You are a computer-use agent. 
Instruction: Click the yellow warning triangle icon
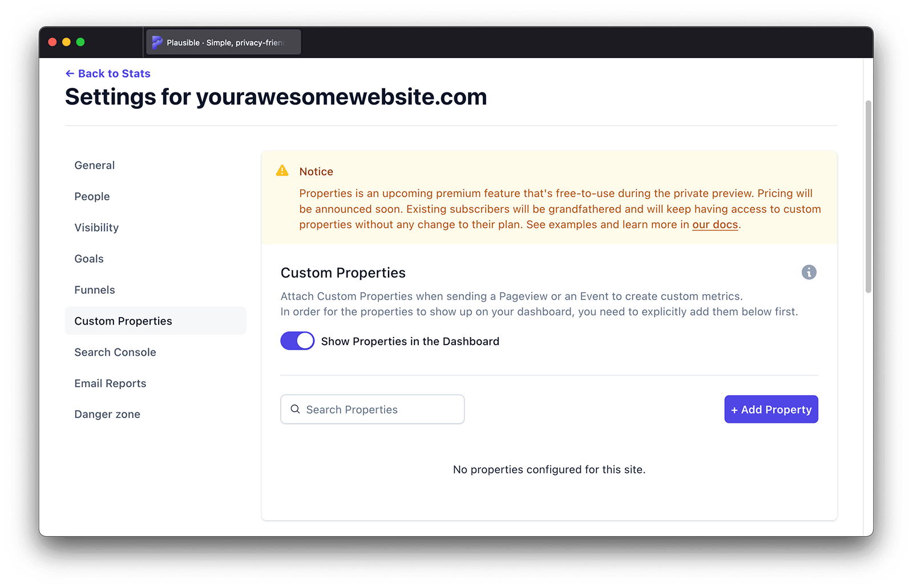click(282, 171)
